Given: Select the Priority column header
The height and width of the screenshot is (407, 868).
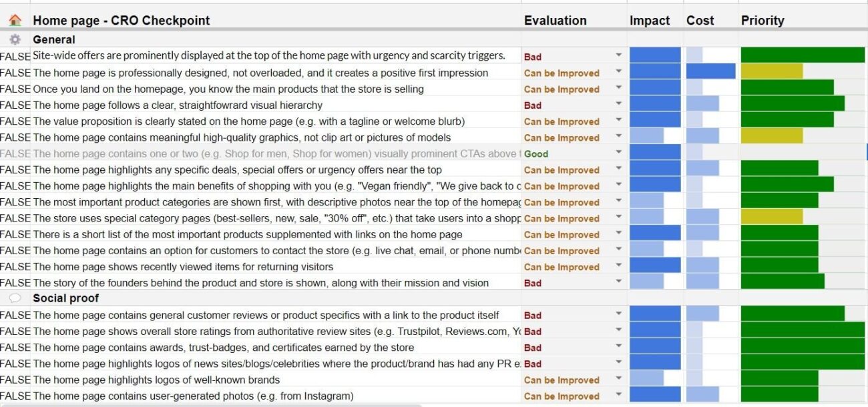Looking at the screenshot, I should pyautogui.click(x=762, y=21).
